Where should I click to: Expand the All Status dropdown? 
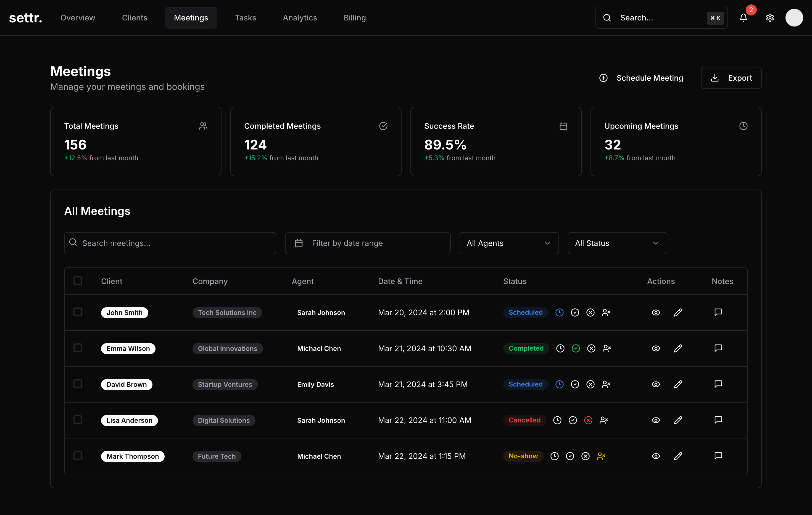click(617, 243)
